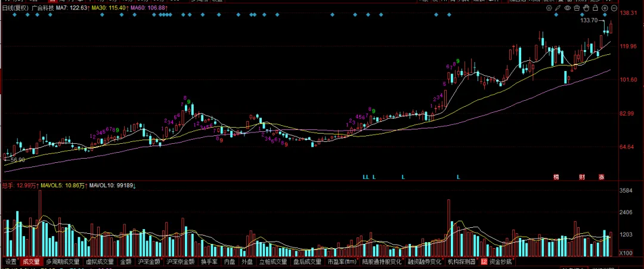Click the MAVOL10: 99189 label
The width and height of the screenshot is (644, 269).
tap(113, 185)
